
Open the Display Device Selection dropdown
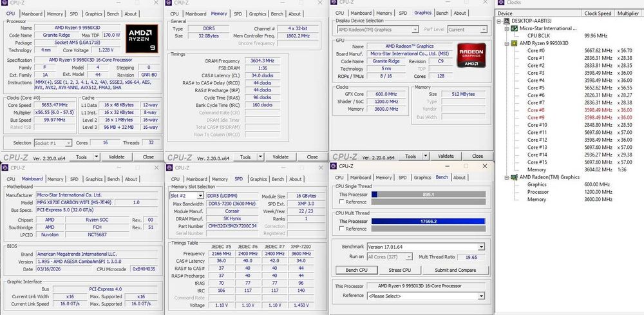(415, 30)
